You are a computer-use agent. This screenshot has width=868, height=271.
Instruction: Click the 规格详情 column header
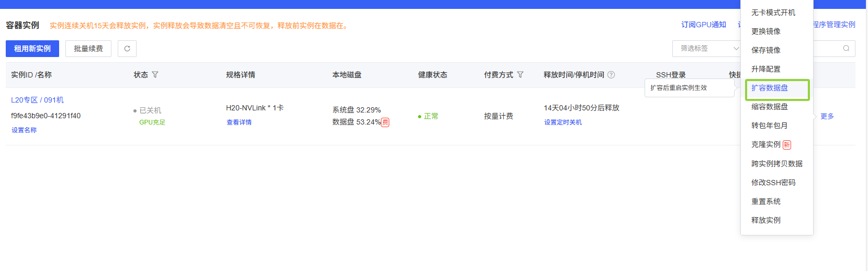241,75
